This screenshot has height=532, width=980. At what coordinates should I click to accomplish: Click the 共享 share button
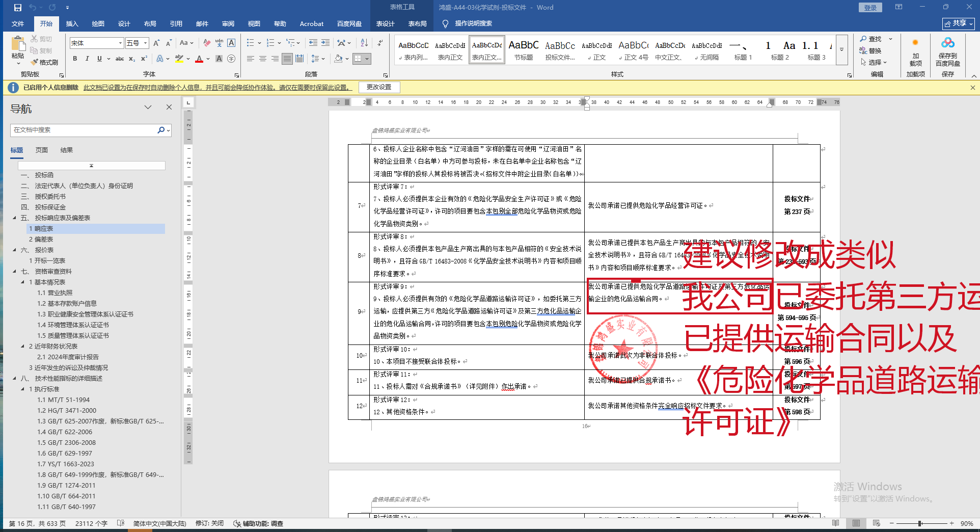coord(959,23)
